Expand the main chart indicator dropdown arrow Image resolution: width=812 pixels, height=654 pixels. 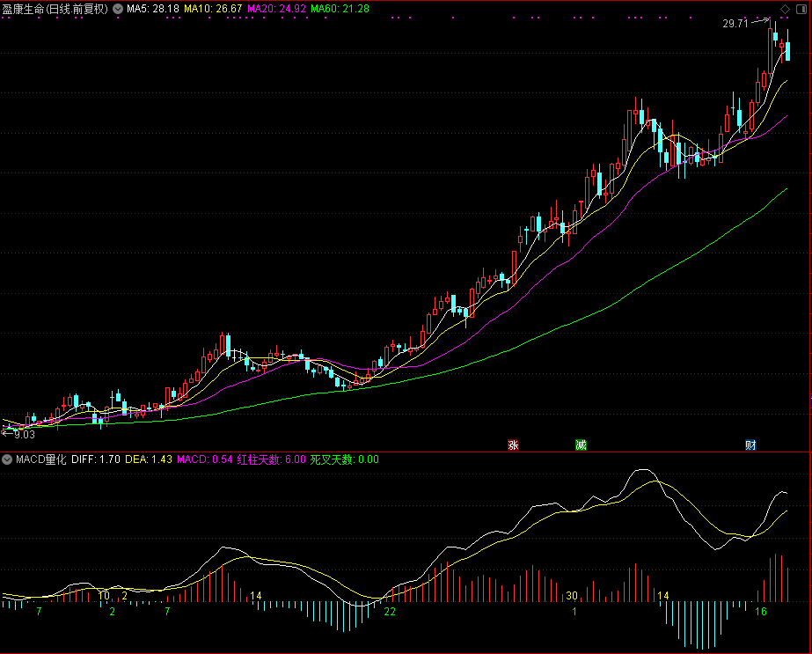pyautogui.click(x=117, y=9)
